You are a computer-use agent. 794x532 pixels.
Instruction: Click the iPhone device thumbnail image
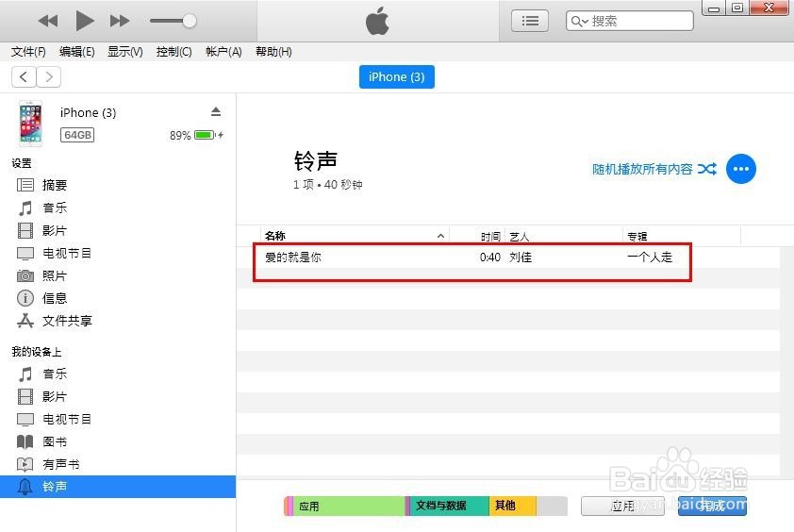(30, 124)
